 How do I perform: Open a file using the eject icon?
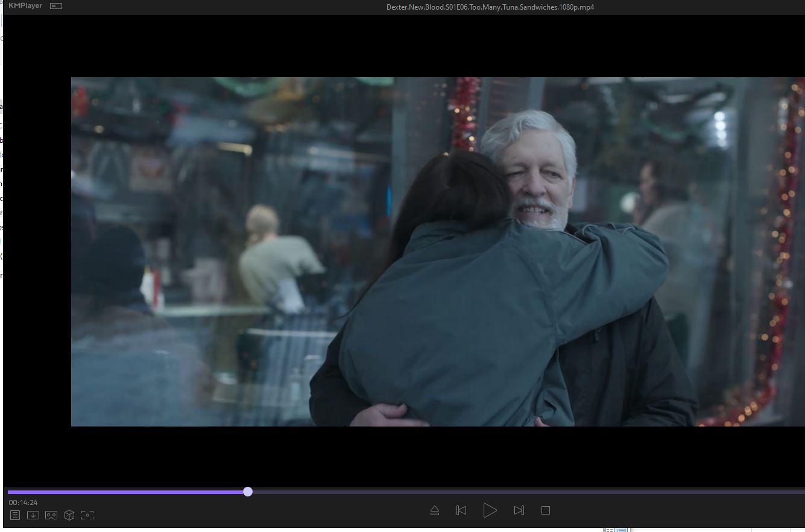pyautogui.click(x=435, y=511)
